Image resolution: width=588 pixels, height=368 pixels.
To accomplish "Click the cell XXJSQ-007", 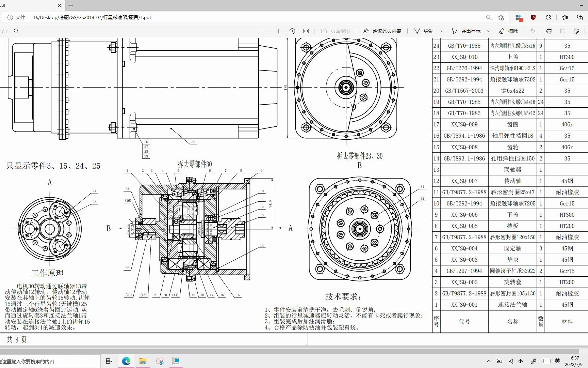I will [x=464, y=181].
